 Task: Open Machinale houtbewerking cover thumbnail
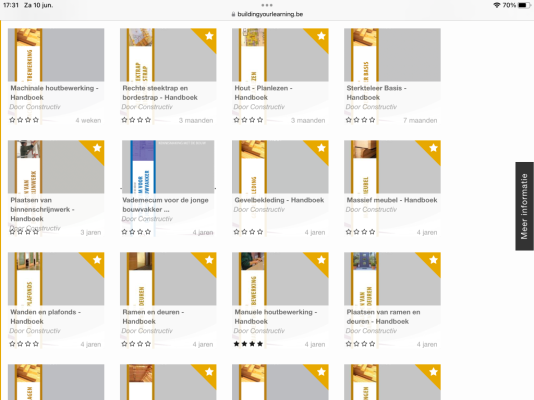[56, 55]
